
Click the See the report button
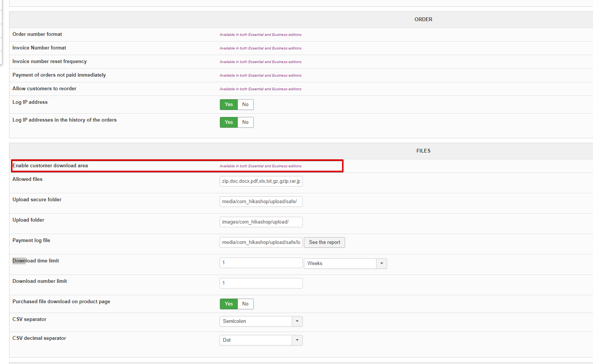click(x=324, y=242)
